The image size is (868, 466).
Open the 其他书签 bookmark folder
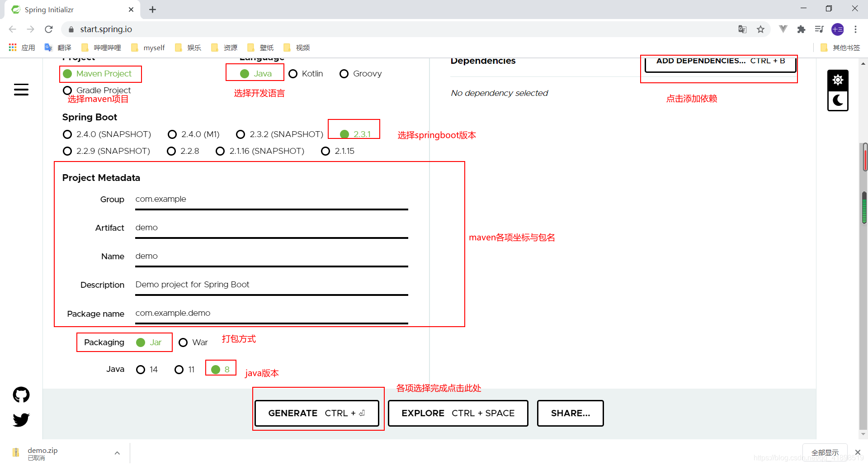tap(840, 48)
